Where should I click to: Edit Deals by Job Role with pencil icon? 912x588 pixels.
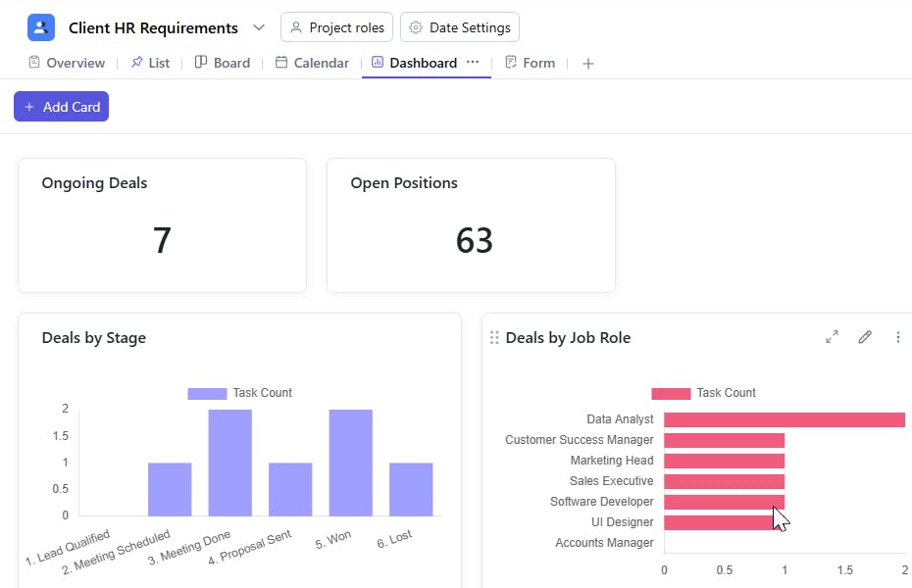[865, 337]
